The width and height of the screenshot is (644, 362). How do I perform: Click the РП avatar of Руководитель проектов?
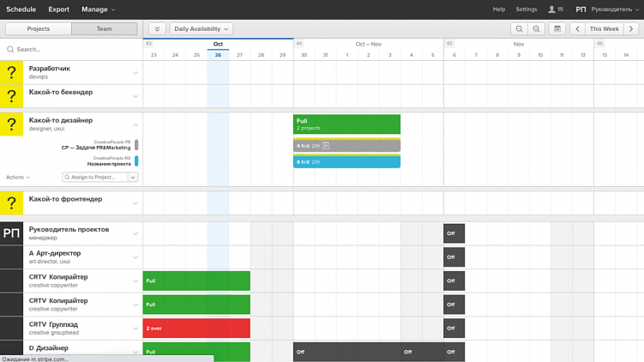click(11, 233)
